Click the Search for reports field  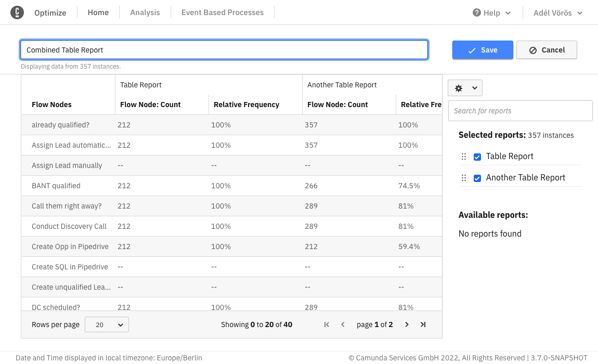coord(520,111)
